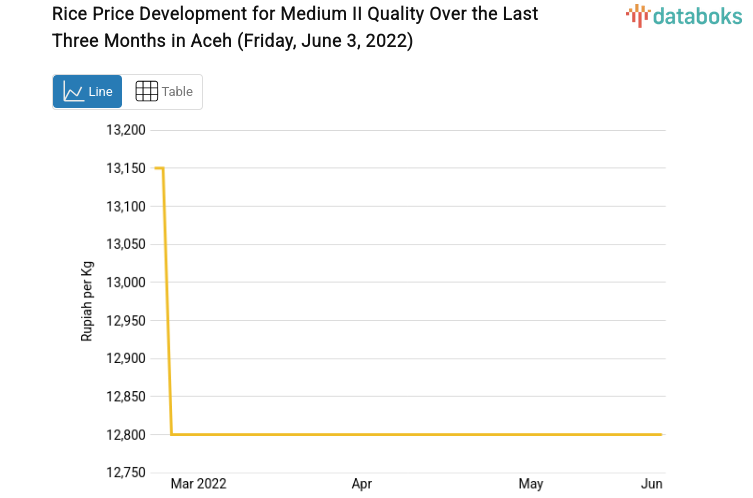The width and height of the screenshot is (753, 498).
Task: Click the yellow line's end point at Jun
Action: [x=660, y=434]
